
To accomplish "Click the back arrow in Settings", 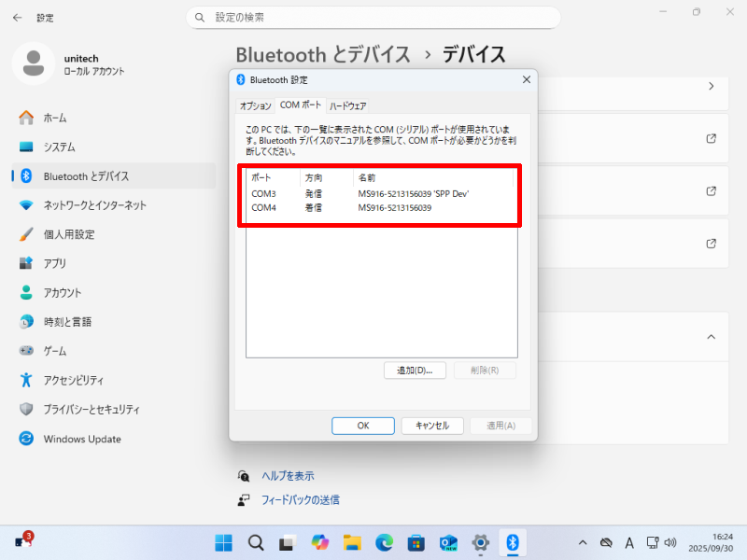I will (17, 18).
